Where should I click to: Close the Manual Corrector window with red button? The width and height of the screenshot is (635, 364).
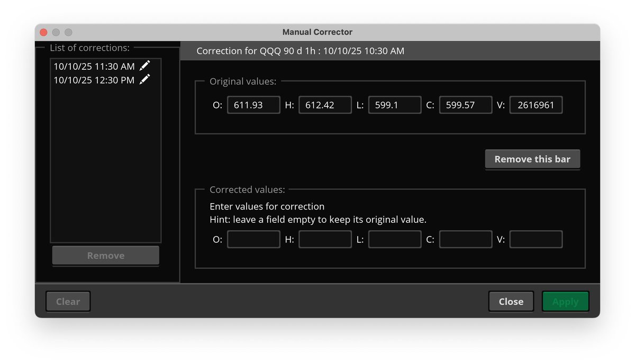[43, 32]
